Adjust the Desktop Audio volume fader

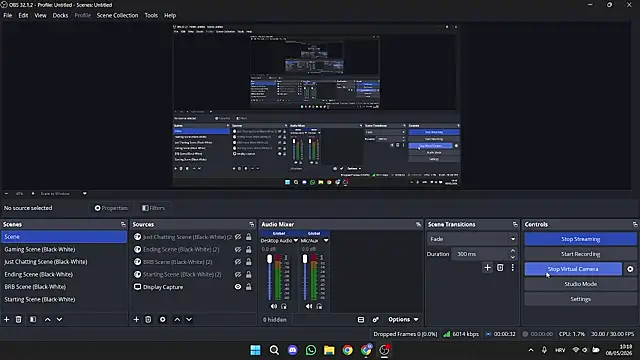click(x=269, y=259)
